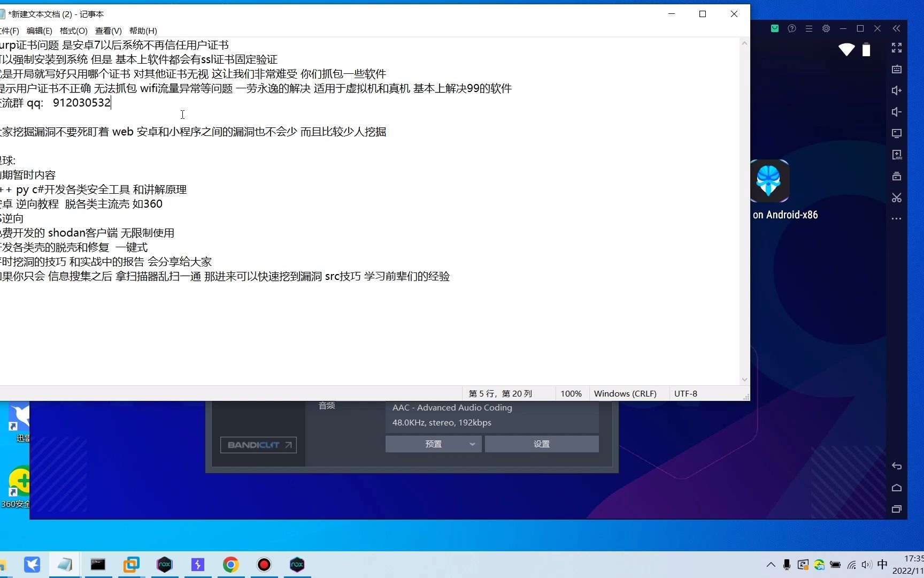Image resolution: width=924 pixels, height=578 pixels.
Task: Open the first Nox taskbar icon
Action: click(x=165, y=564)
